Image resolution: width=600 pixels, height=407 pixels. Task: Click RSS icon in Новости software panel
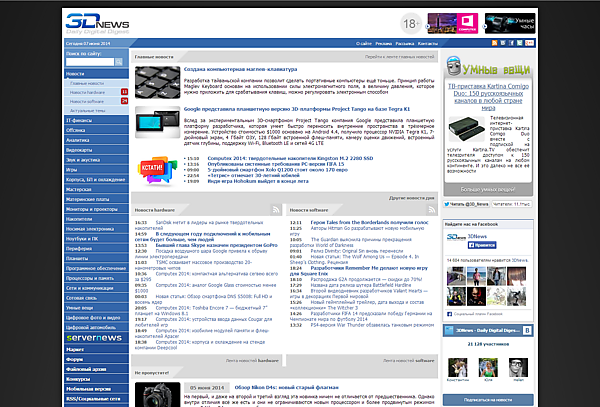click(x=431, y=209)
